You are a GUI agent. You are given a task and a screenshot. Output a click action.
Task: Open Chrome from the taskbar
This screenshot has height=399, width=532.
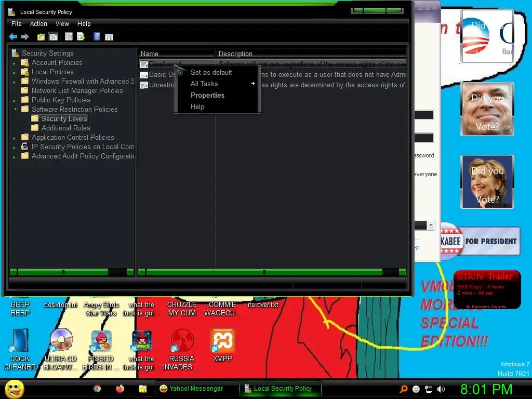(97, 389)
